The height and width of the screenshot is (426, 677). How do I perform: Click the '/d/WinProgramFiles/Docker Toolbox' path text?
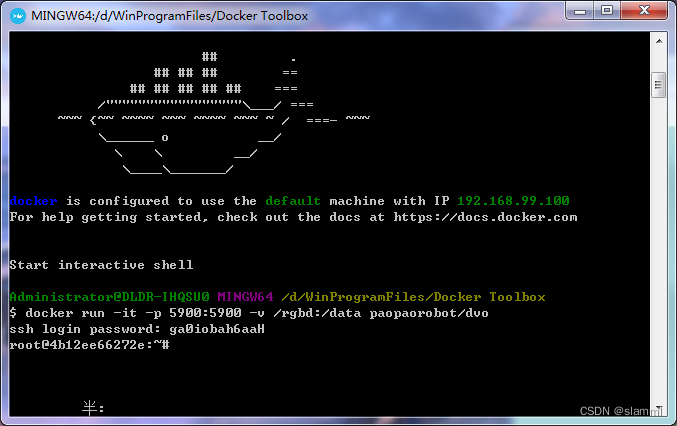coord(413,297)
